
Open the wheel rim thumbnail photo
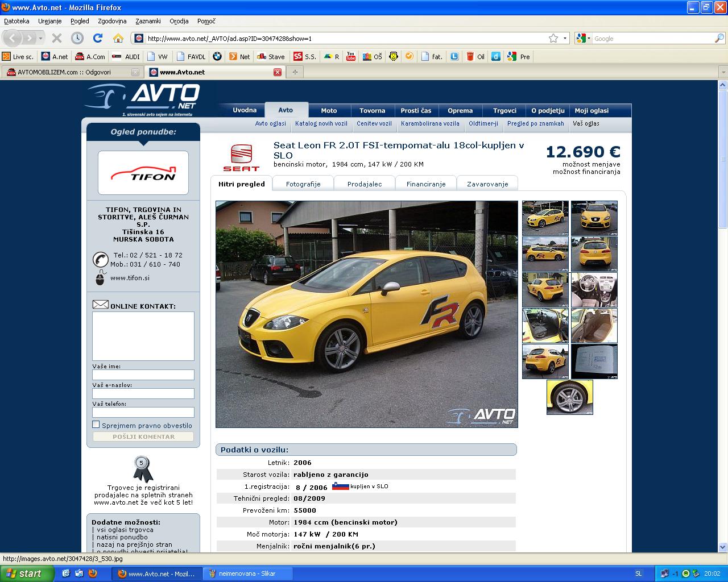[x=570, y=397]
